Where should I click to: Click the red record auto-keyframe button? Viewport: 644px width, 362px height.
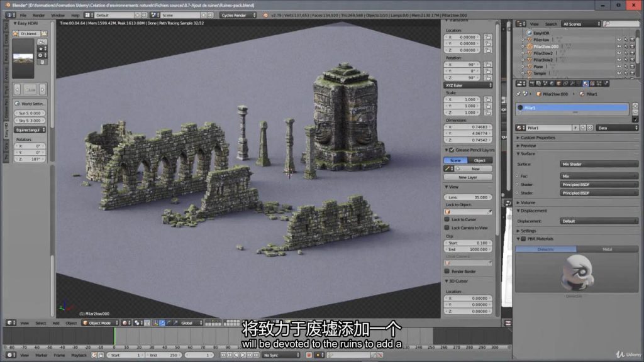click(309, 355)
